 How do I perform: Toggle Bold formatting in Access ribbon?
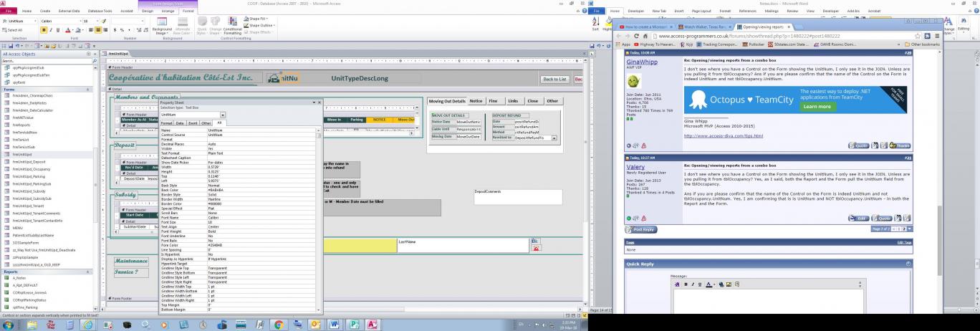tap(43, 30)
